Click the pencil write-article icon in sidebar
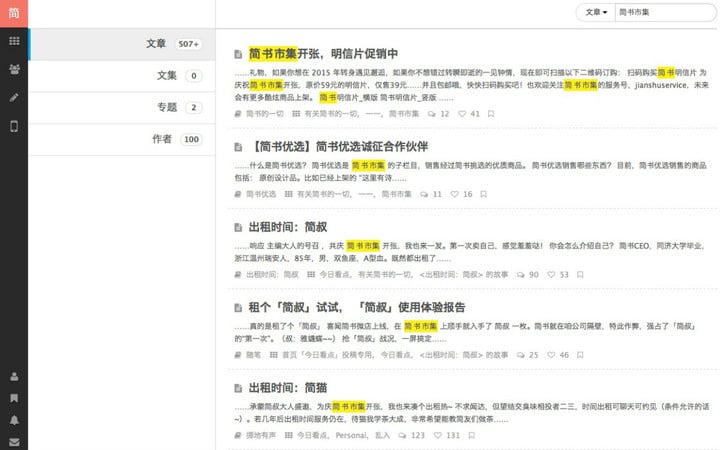 pyautogui.click(x=14, y=98)
